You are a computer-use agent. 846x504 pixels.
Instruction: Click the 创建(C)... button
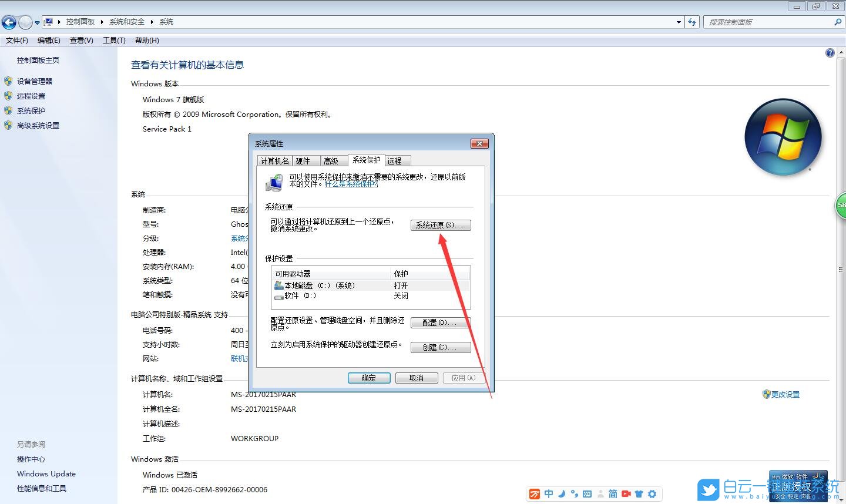441,347
